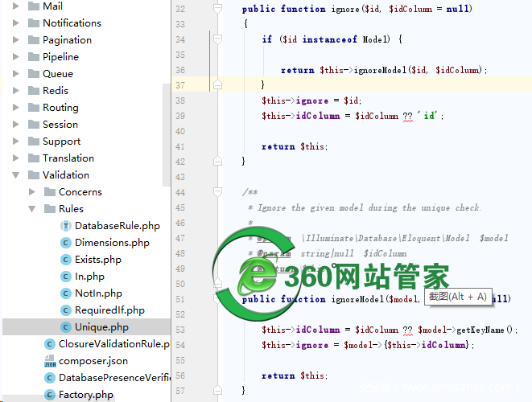Click line number 53 in gutter

(180, 330)
